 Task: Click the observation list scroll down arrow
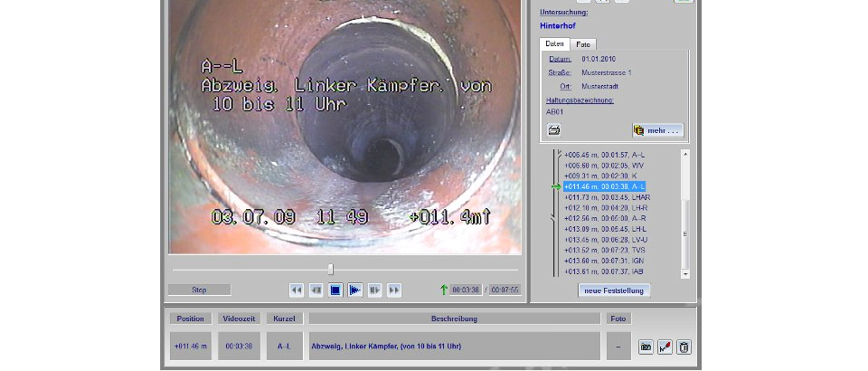pyautogui.click(x=684, y=272)
